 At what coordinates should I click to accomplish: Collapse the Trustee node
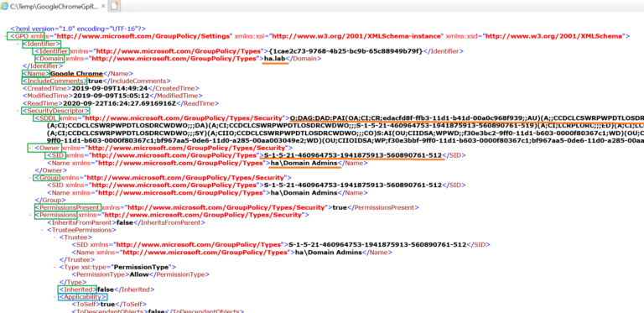click(x=55, y=237)
